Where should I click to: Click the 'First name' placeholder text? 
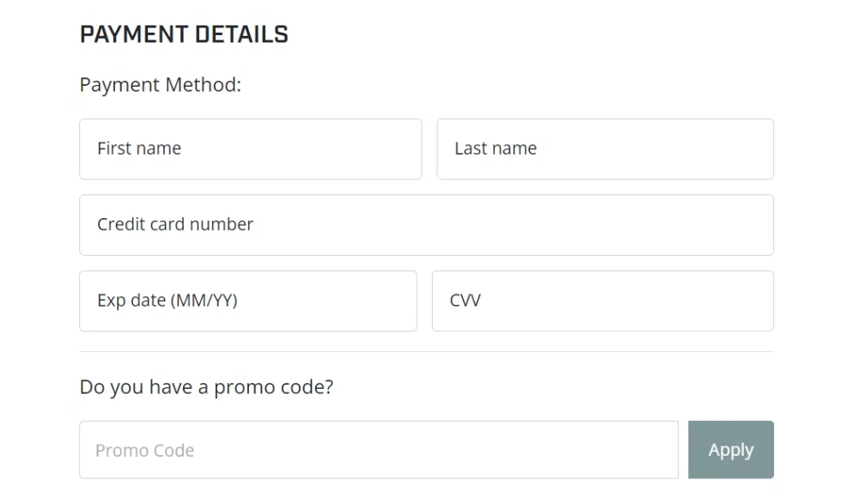139,149
